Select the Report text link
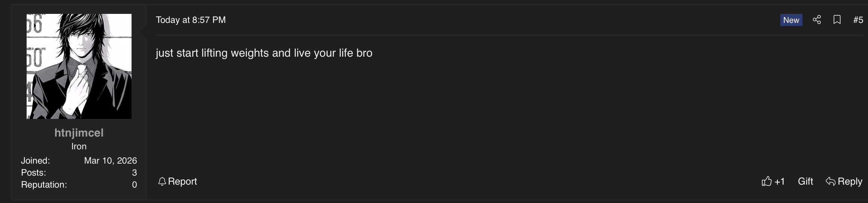The image size is (868, 203). (x=182, y=182)
